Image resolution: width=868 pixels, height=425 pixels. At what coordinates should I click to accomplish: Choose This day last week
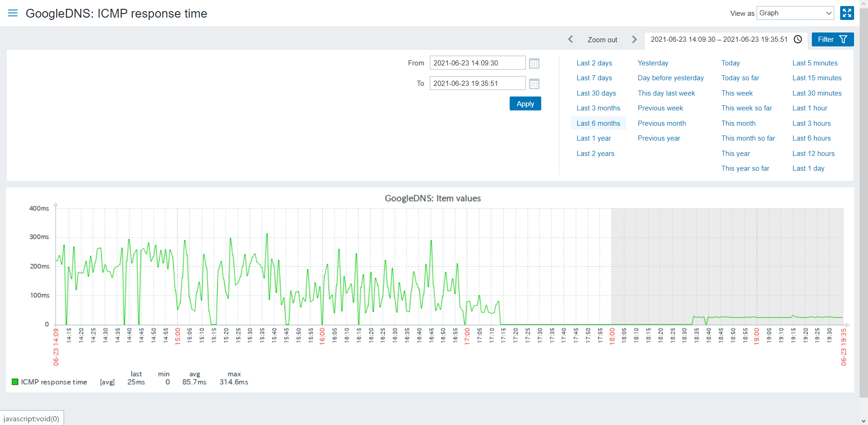[x=667, y=93]
